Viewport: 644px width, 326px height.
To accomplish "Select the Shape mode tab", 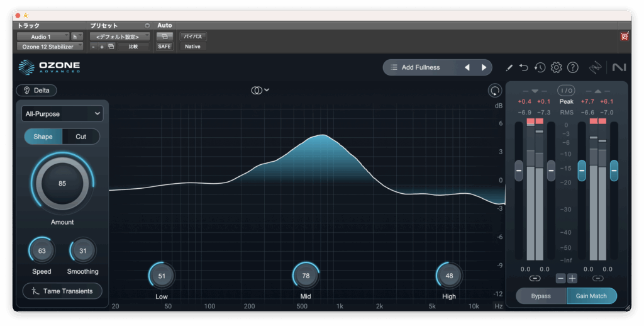I will pos(43,137).
